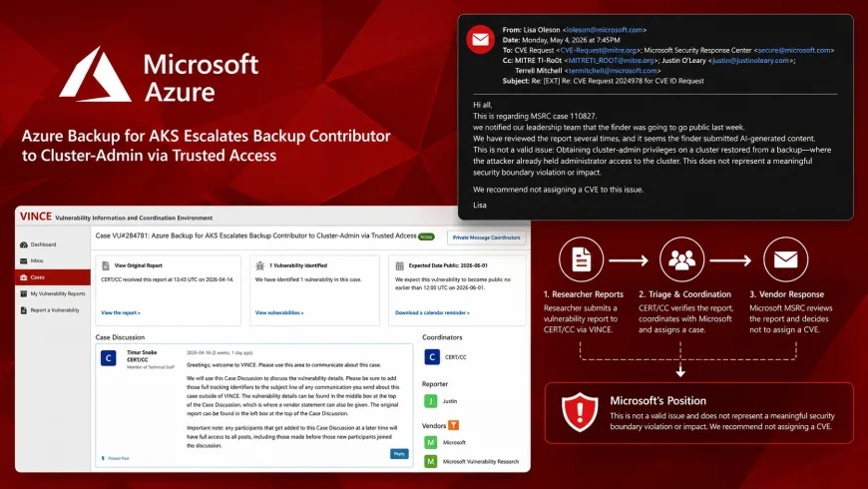868x489 pixels.
Task: Click the Inbox envelope icon in VINCE sidebar
Action: pyautogui.click(x=24, y=260)
